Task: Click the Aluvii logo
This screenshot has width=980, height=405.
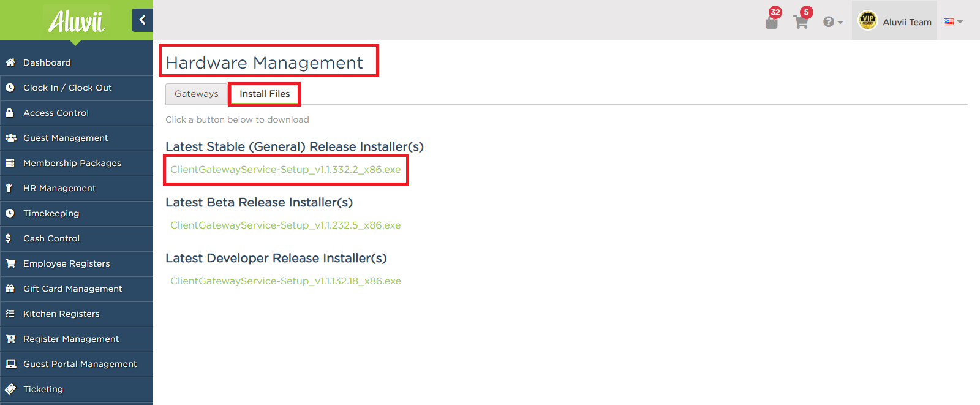Action: [76, 21]
